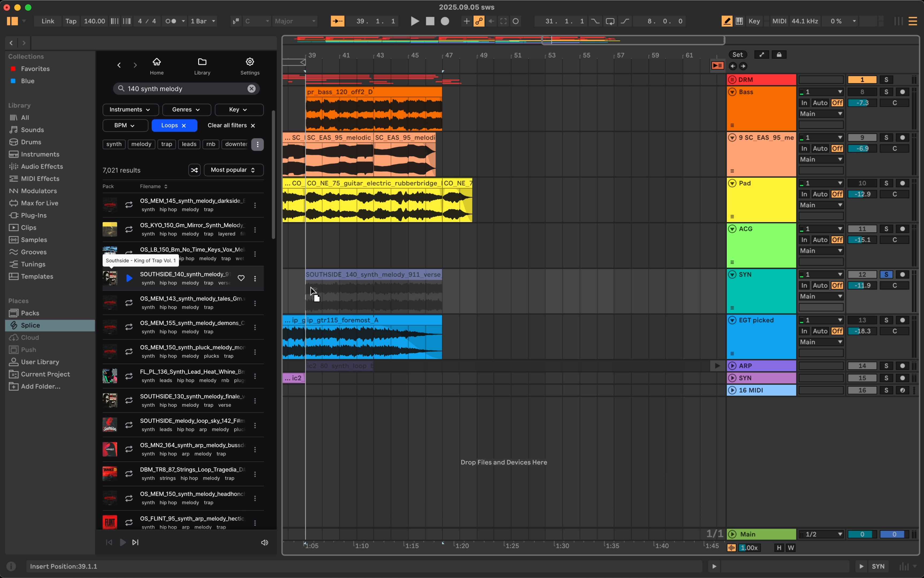Screen dimensions: 924x578
Task: Switch to the Library tab in Splice
Action: tap(202, 65)
